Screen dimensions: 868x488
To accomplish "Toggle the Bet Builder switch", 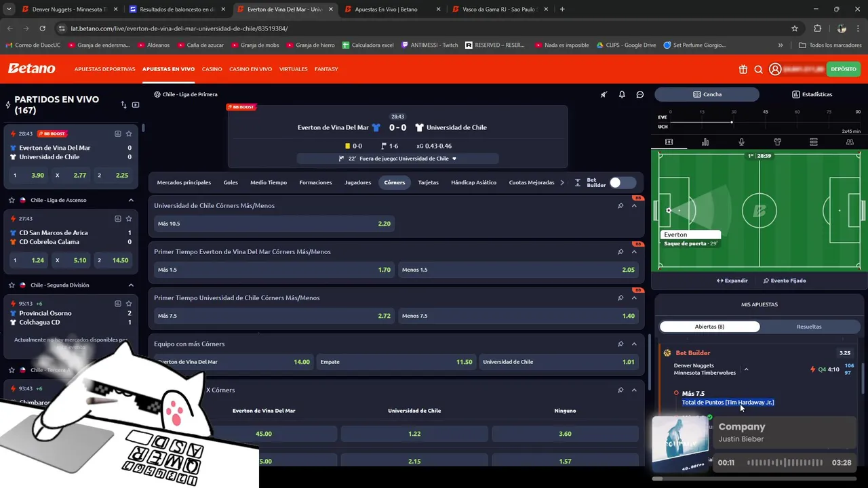I will coord(622,182).
